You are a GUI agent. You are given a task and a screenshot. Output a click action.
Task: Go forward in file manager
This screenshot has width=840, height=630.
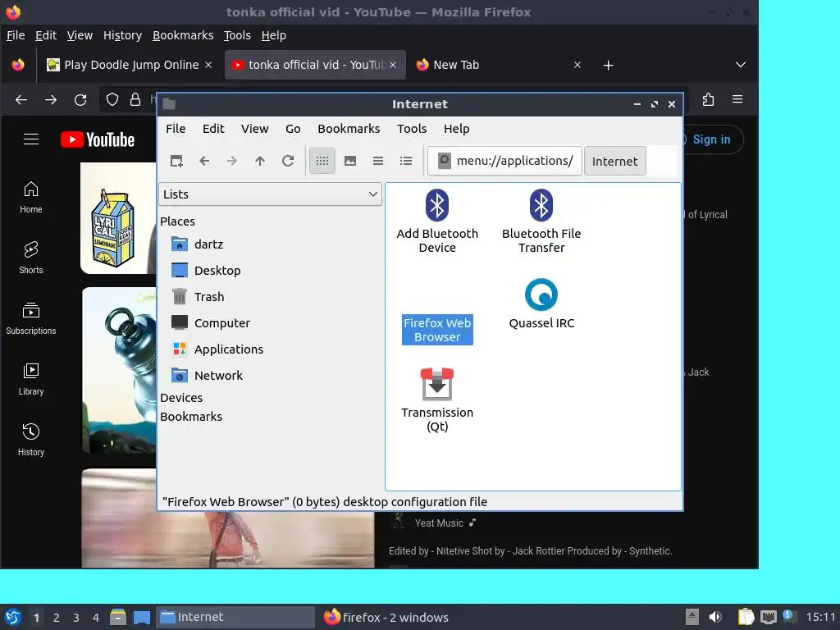232,161
